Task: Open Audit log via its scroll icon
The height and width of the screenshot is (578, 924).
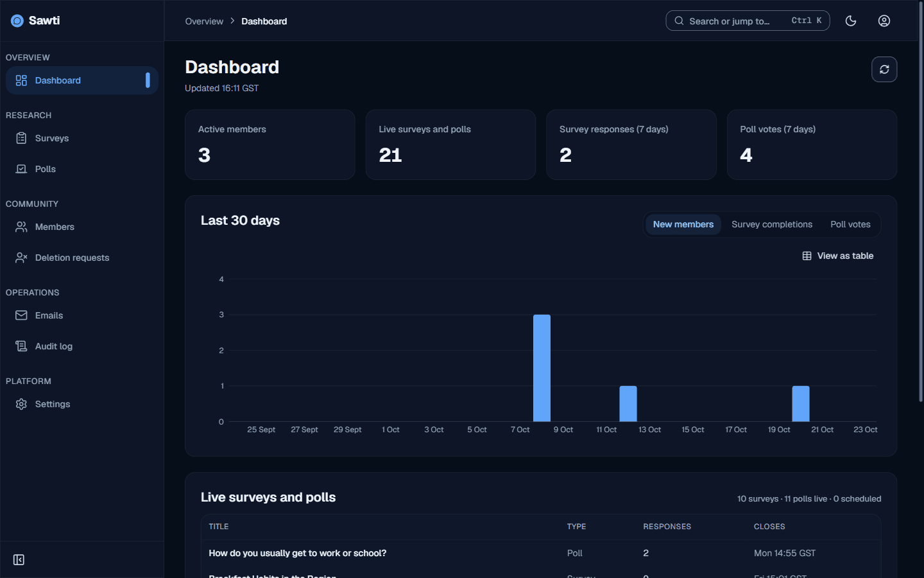Action: tap(21, 346)
